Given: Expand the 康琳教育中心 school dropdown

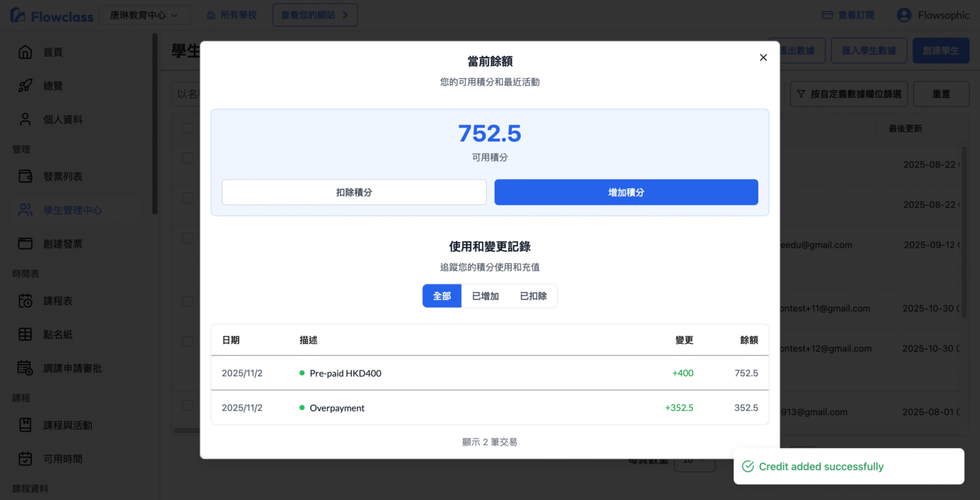Looking at the screenshot, I should (144, 15).
